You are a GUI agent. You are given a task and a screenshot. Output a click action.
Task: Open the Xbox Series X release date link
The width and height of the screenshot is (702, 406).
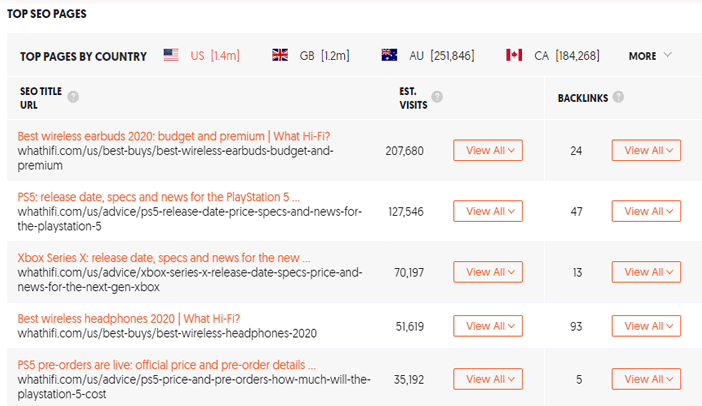(164, 258)
